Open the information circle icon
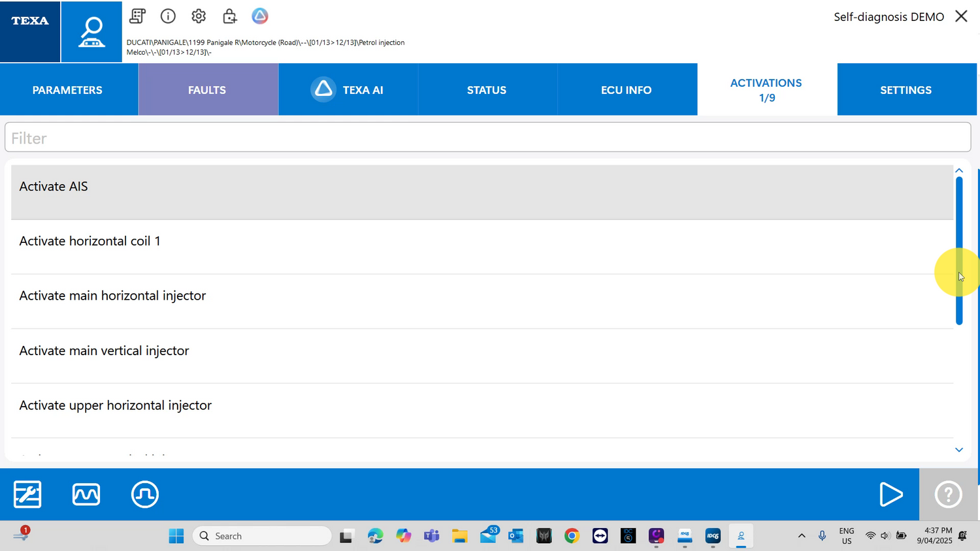 168,16
